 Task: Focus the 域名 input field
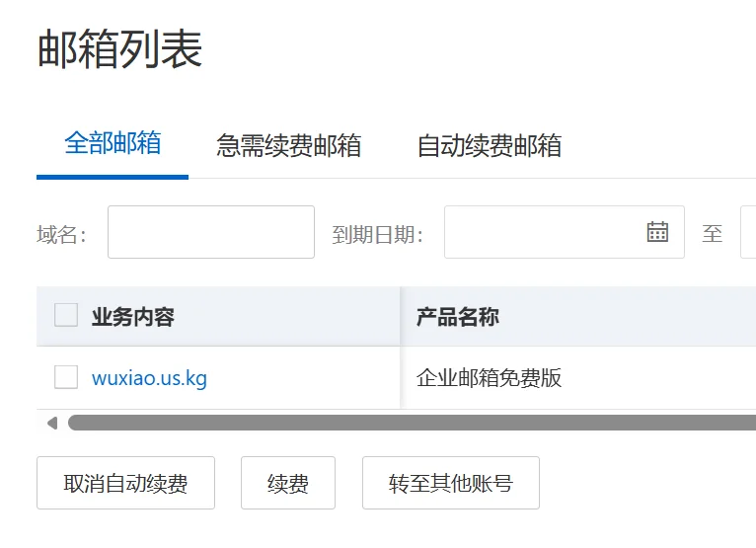(x=210, y=232)
